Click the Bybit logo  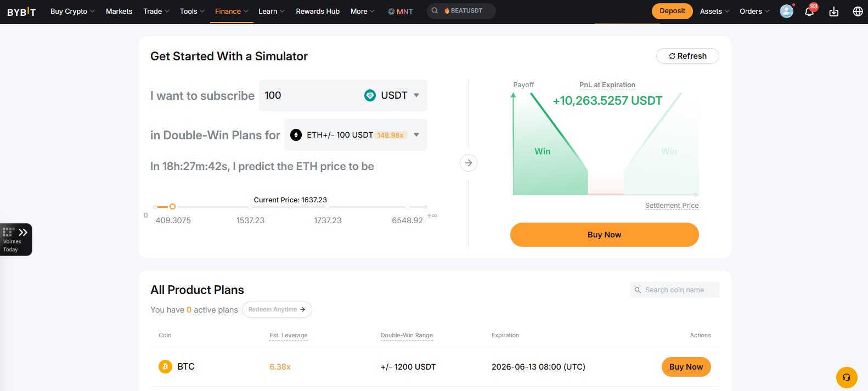(21, 12)
